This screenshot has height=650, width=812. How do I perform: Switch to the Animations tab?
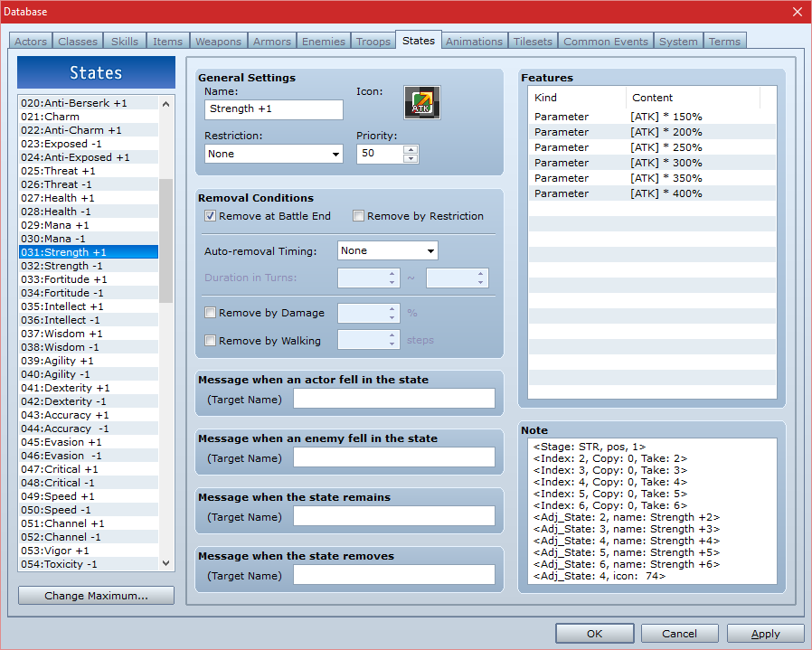click(475, 42)
